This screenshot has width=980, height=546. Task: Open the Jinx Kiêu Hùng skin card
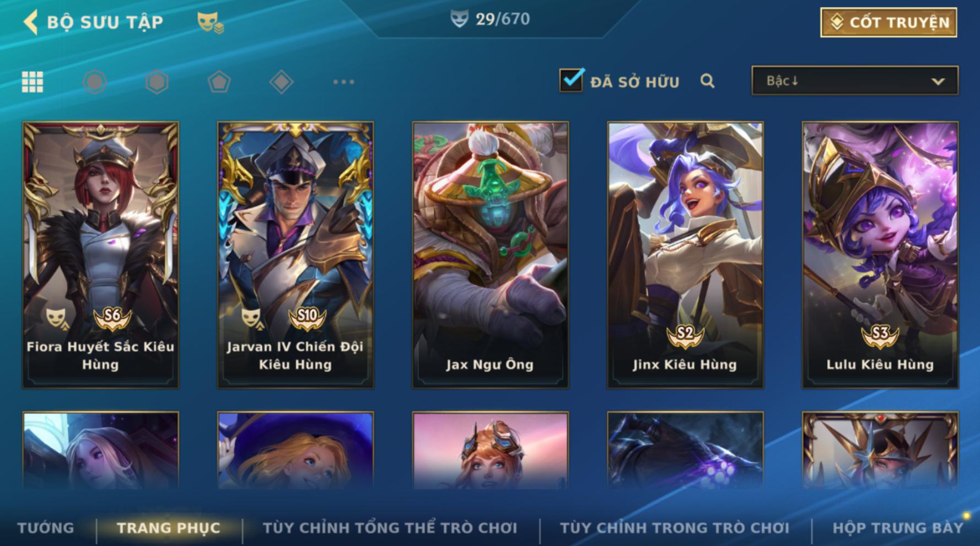[x=685, y=255]
